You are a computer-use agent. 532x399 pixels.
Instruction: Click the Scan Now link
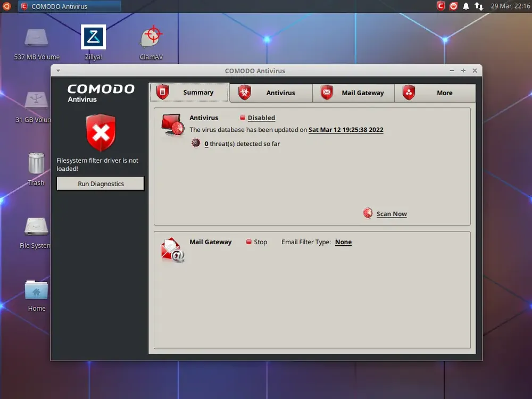pyautogui.click(x=392, y=214)
